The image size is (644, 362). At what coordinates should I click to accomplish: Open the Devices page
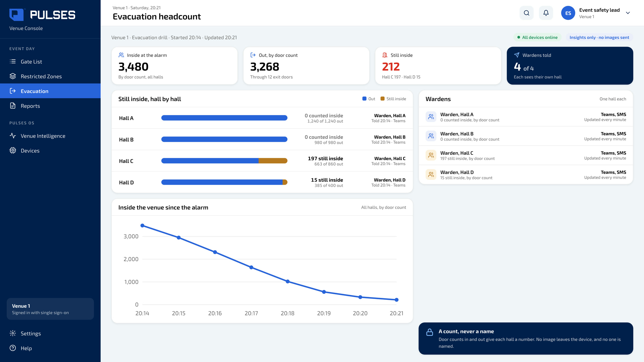(50, 151)
